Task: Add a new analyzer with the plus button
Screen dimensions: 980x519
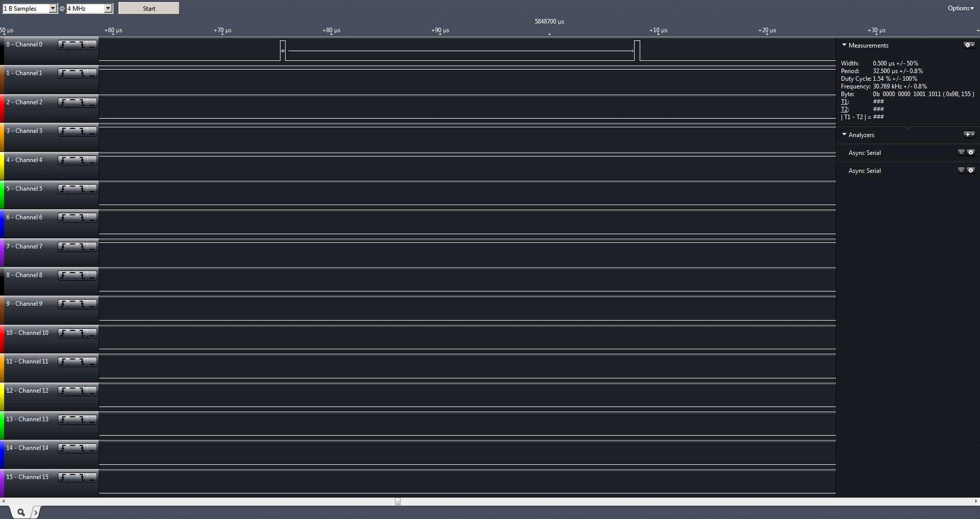Action: tap(969, 134)
